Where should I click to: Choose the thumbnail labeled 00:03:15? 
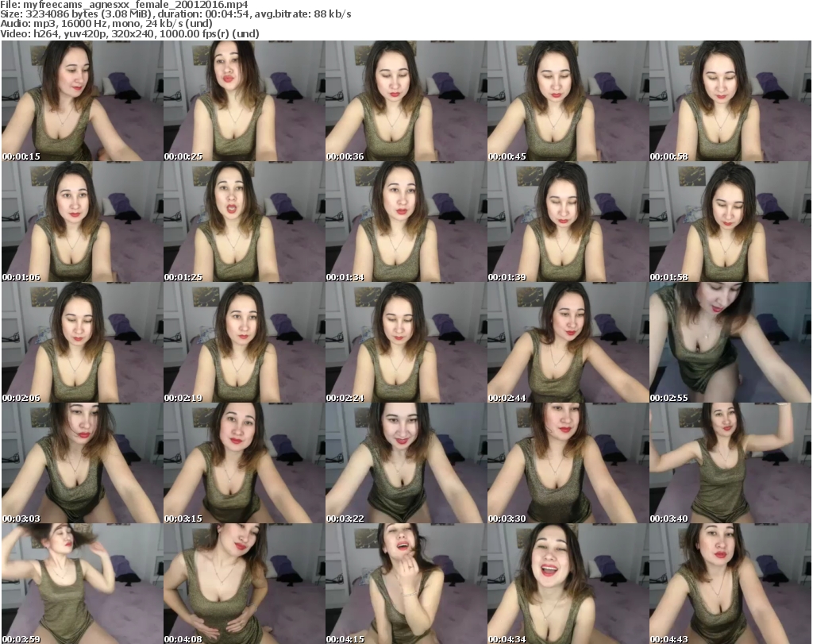pos(245,464)
